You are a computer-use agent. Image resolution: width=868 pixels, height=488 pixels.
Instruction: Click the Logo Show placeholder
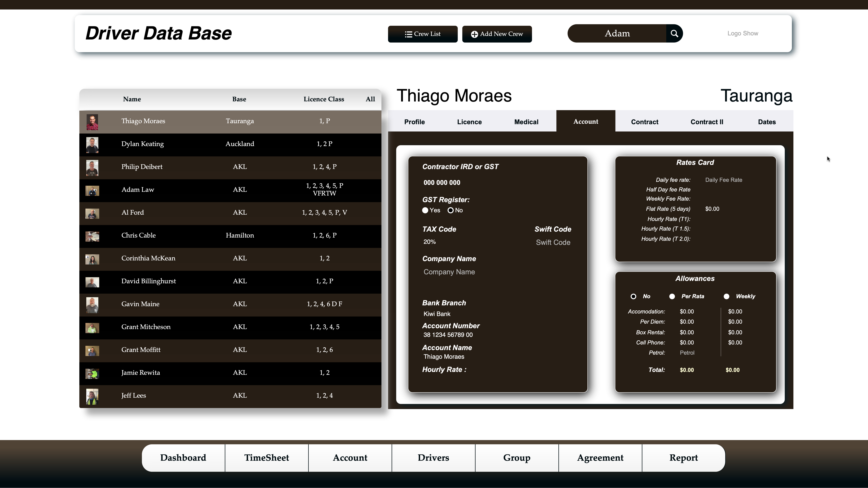coord(743,33)
